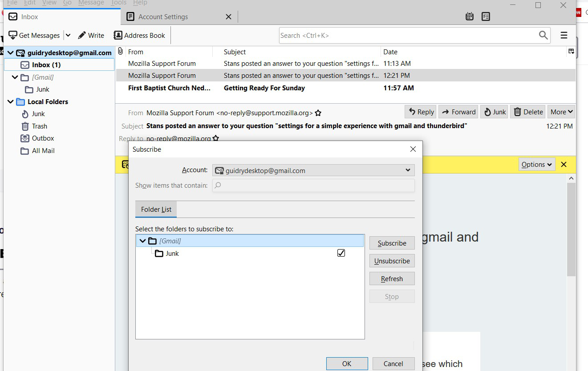Viewport: 588px width, 371px height.
Task: Uncheck the Junk subscription checkbox
Action: (x=341, y=253)
